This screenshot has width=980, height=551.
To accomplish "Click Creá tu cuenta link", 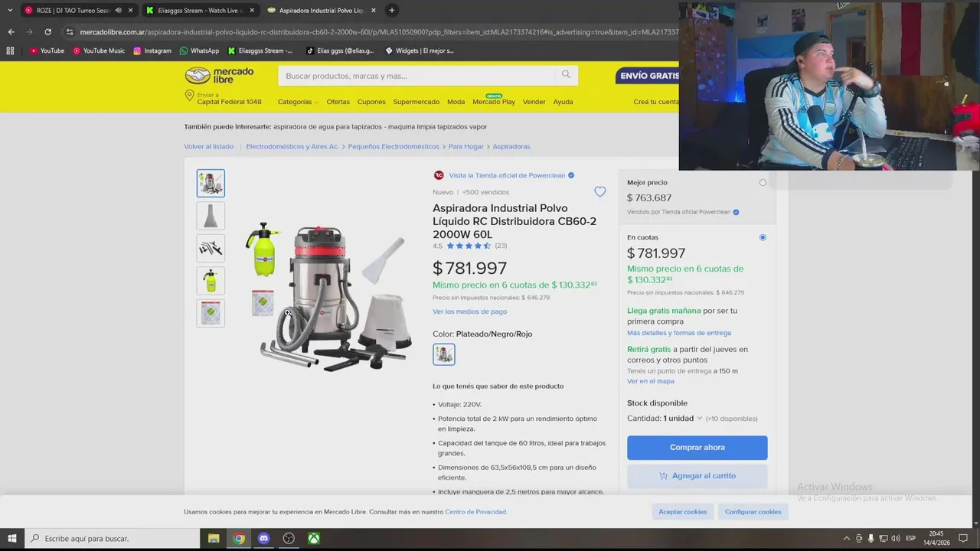I will click(656, 102).
